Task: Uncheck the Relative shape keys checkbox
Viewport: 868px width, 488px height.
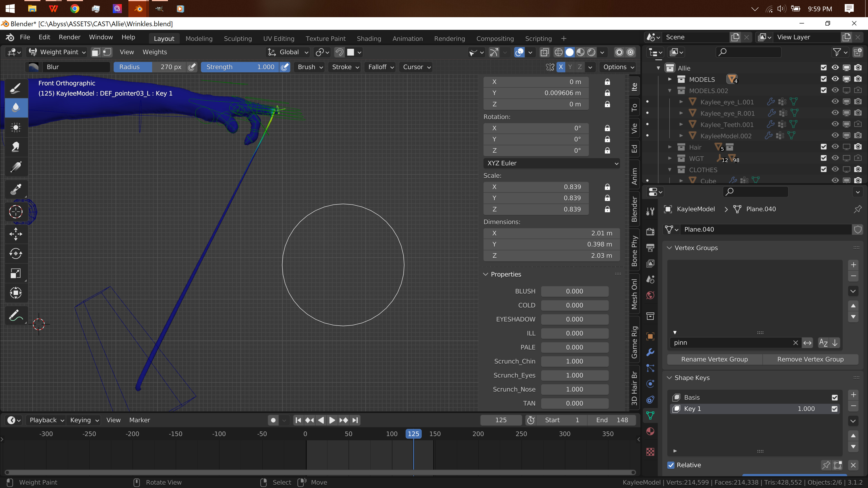Action: (671, 465)
